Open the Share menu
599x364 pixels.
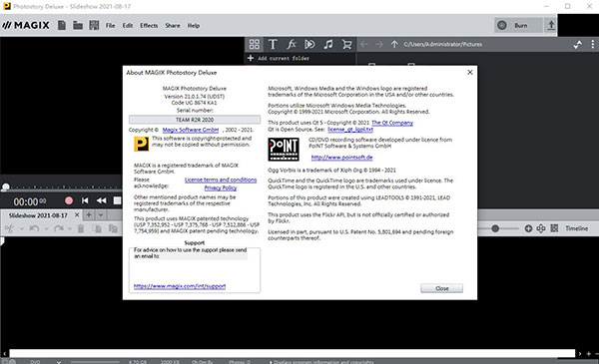pyautogui.click(x=173, y=26)
